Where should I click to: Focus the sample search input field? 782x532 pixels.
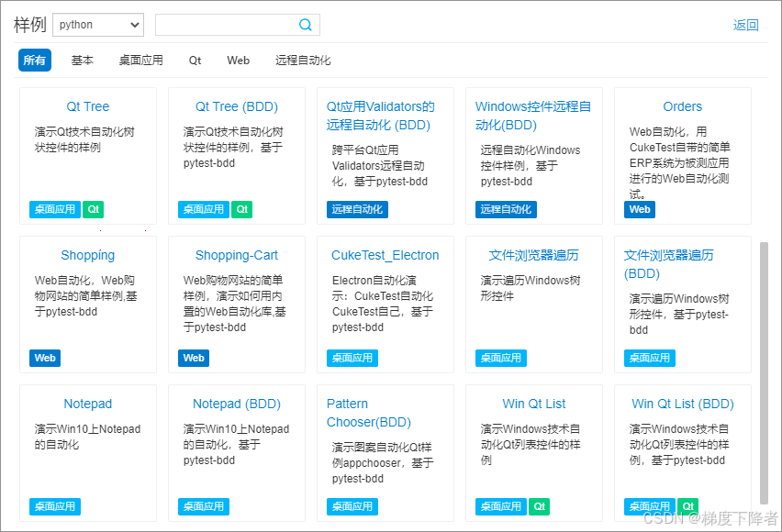(x=238, y=25)
